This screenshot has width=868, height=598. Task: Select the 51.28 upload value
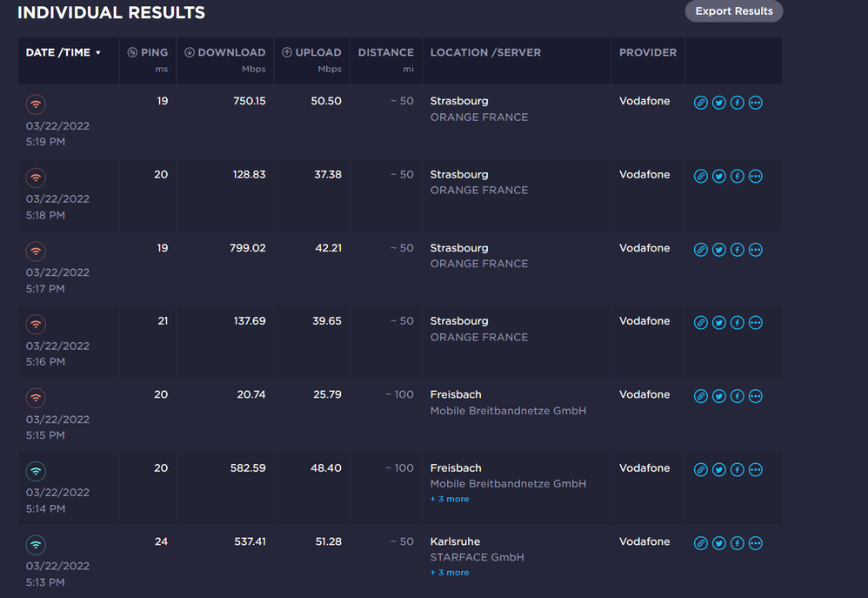pos(328,541)
